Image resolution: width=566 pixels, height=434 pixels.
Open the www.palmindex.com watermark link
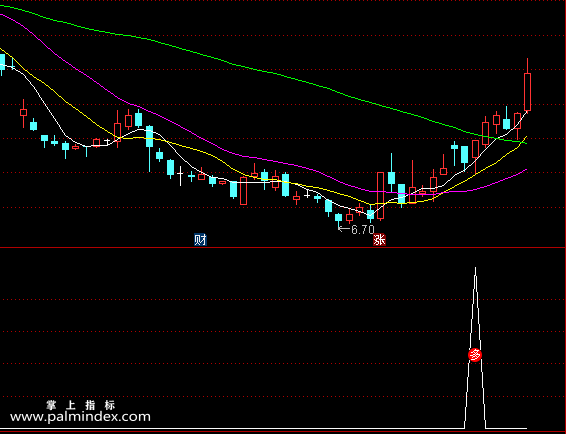tap(80, 417)
